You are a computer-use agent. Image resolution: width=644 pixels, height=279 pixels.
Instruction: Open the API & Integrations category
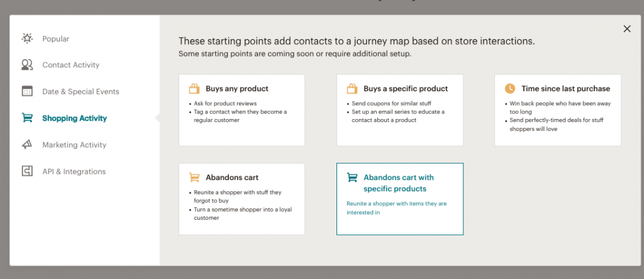[x=74, y=171]
